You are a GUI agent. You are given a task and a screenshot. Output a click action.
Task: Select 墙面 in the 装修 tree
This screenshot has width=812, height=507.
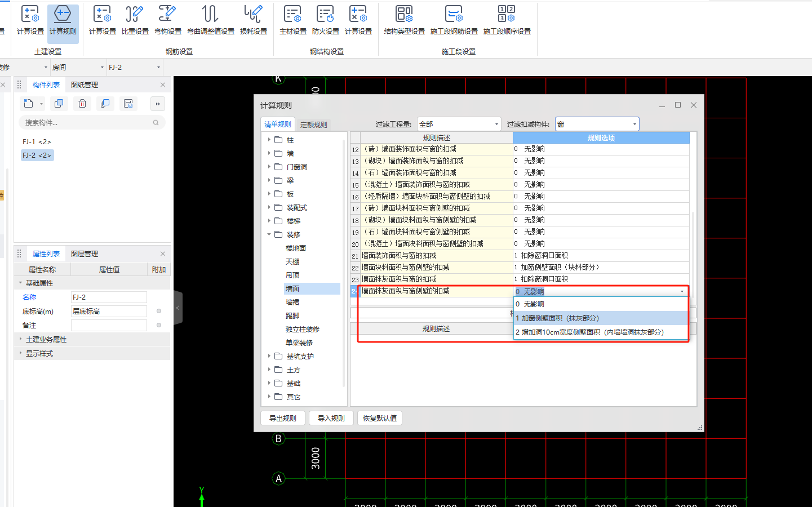click(x=292, y=288)
